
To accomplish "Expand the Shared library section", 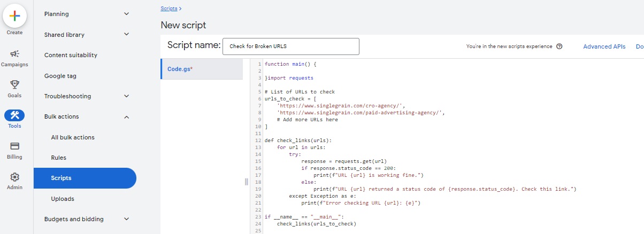I will (x=126, y=35).
